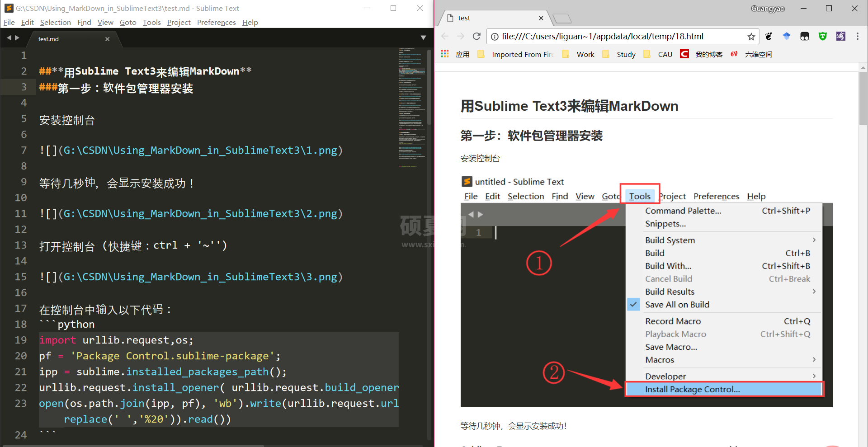Open the Project menu in Sublime Text
The width and height of the screenshot is (868, 447).
click(179, 22)
